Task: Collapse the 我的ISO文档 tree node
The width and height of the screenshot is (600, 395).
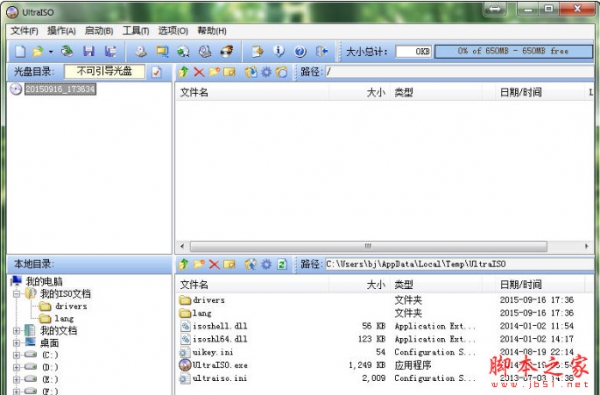Action: point(16,294)
